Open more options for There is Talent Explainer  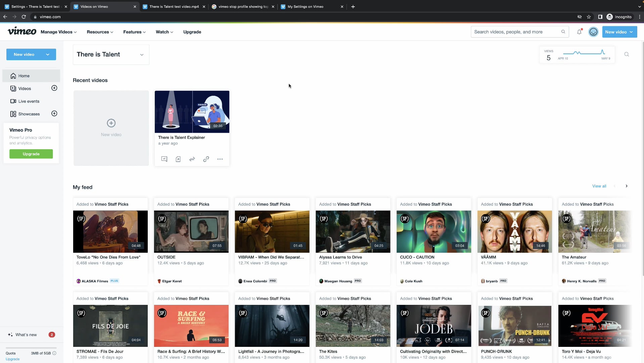[x=220, y=159]
